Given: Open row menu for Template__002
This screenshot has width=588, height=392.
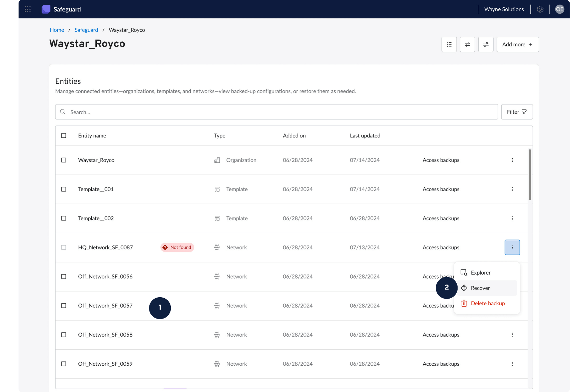Looking at the screenshot, I should [x=512, y=218].
